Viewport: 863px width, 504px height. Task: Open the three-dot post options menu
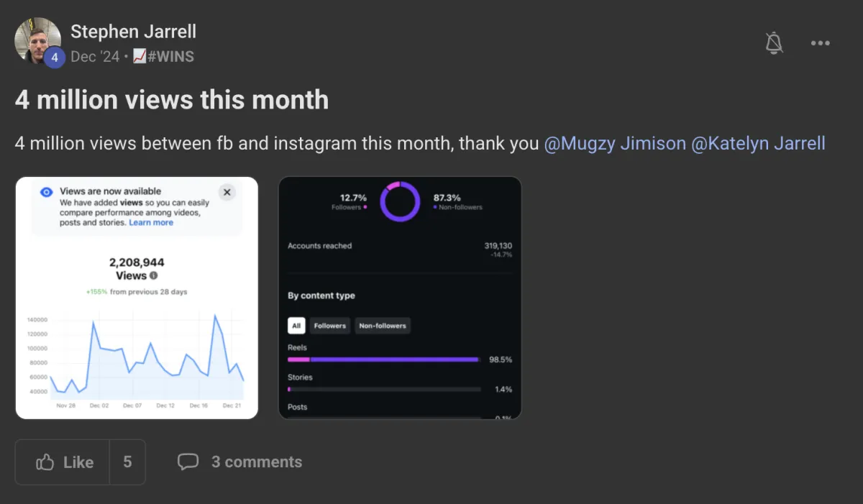pyautogui.click(x=821, y=43)
